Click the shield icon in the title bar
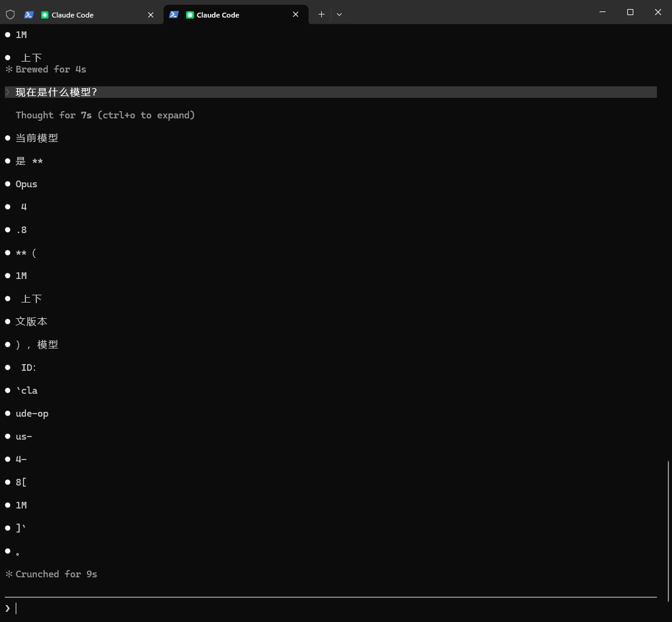This screenshot has height=622, width=672. click(x=10, y=14)
